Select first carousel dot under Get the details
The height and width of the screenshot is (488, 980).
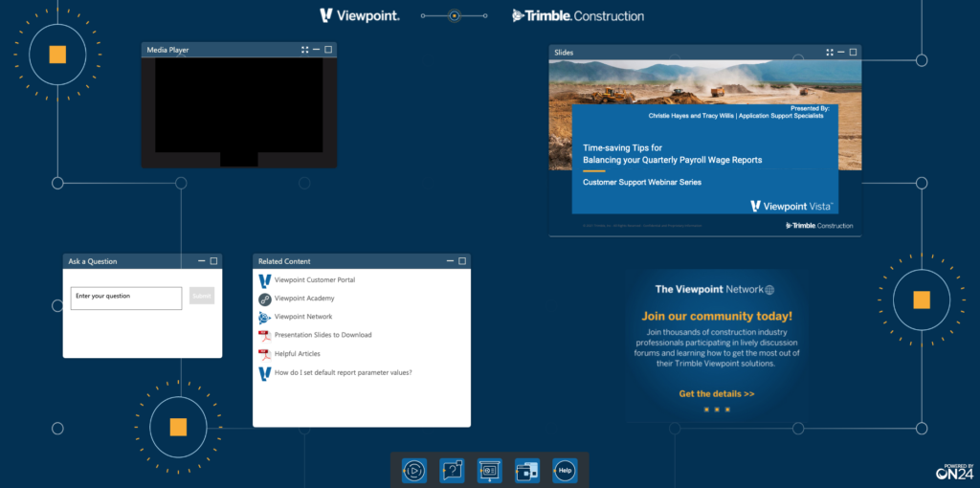point(706,410)
